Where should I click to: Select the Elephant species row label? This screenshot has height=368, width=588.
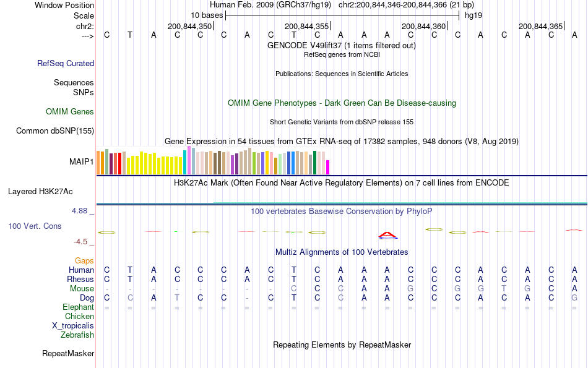(x=78, y=307)
